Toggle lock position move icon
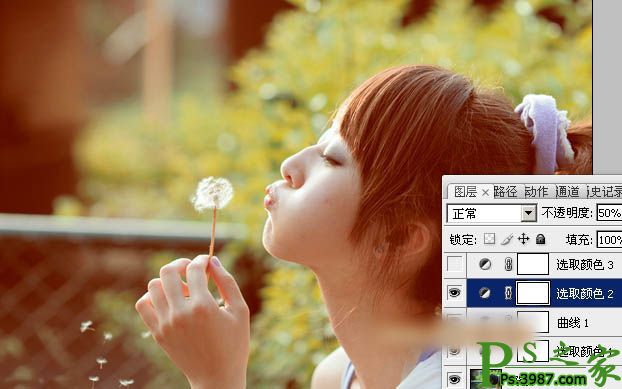This screenshot has height=389, width=622. [524, 239]
